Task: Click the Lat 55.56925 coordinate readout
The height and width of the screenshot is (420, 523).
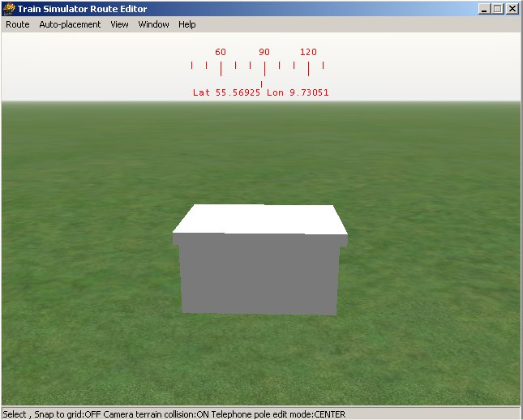Action: 226,92
